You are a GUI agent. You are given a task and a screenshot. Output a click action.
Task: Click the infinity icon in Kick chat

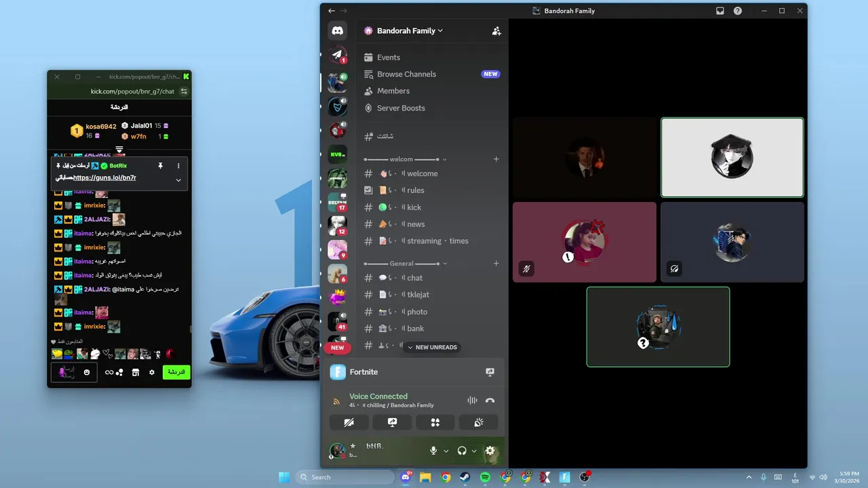pyautogui.click(x=109, y=373)
